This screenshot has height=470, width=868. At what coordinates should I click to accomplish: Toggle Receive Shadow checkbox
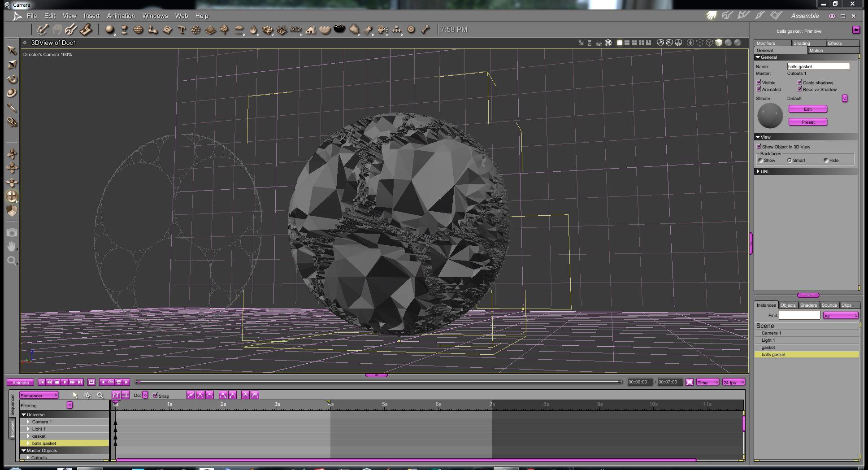pyautogui.click(x=800, y=89)
